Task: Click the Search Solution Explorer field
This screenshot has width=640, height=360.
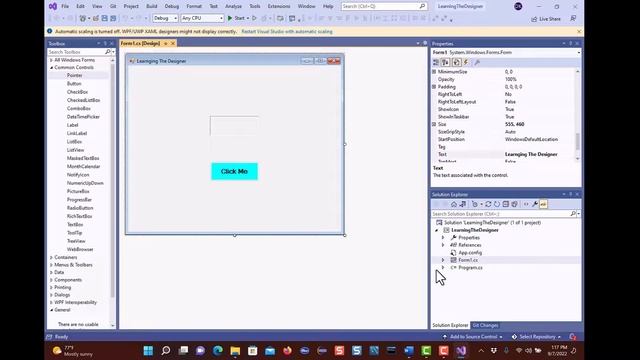Action: [500, 214]
